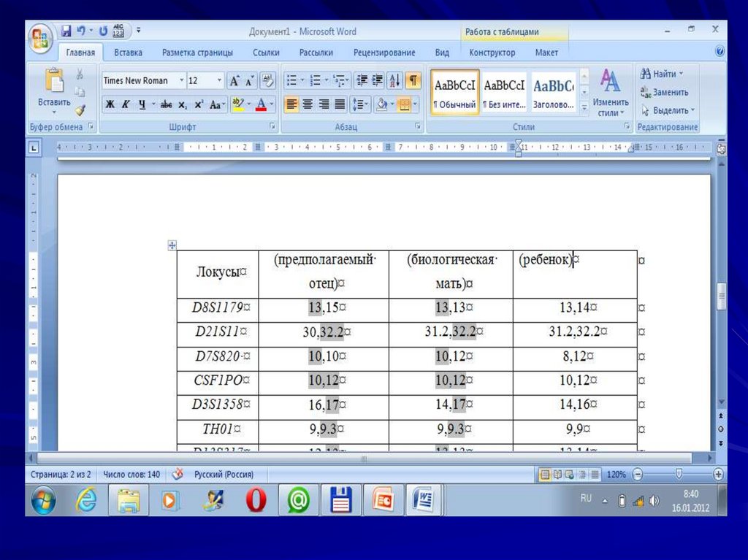Decrease paragraph indent
Viewport: 748px width, 560px height.
tap(362, 80)
